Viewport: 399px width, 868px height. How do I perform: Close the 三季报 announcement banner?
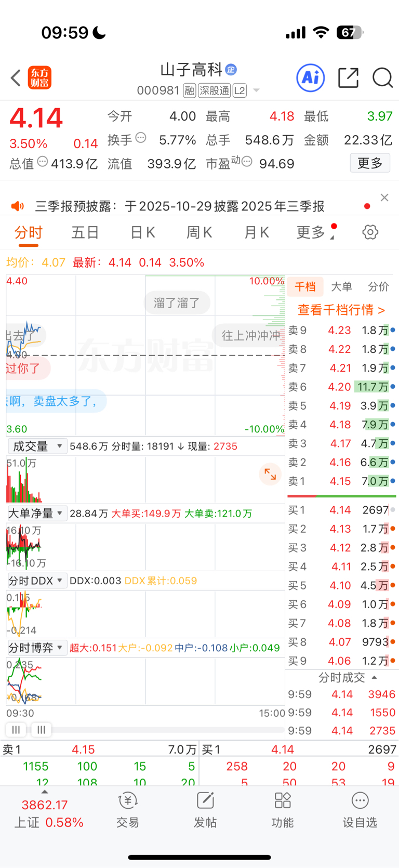point(384,198)
